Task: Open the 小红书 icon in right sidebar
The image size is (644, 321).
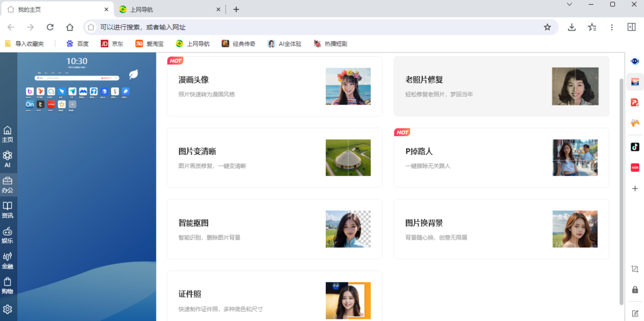Action: (635, 168)
